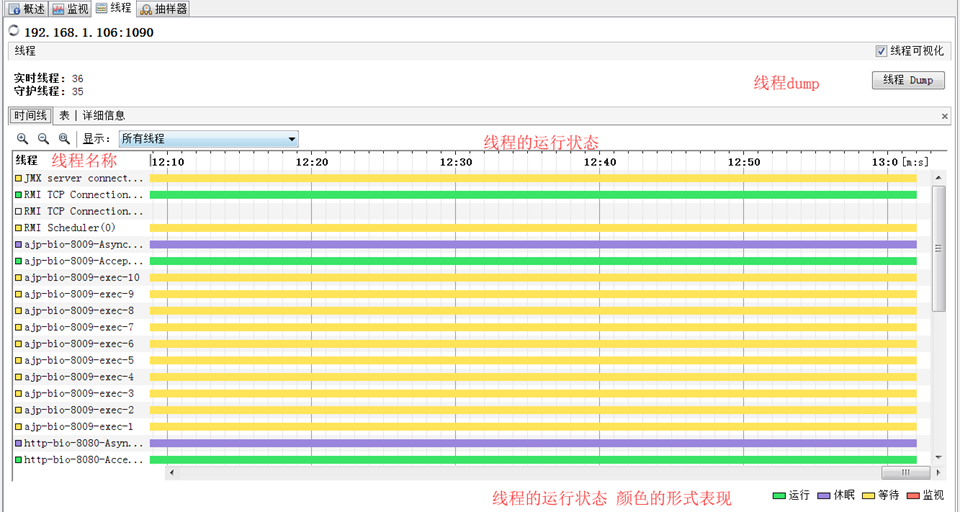
Task: Switch to the 概述 tab
Action: [26, 9]
